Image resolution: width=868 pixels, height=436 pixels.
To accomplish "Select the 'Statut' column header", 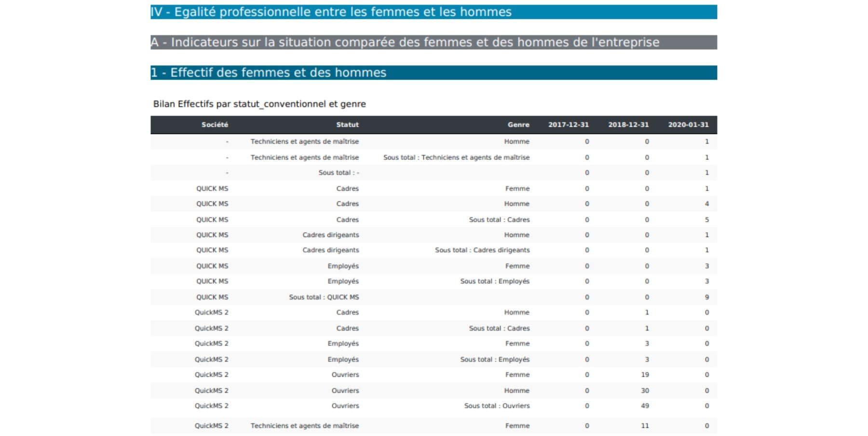I will 347,125.
